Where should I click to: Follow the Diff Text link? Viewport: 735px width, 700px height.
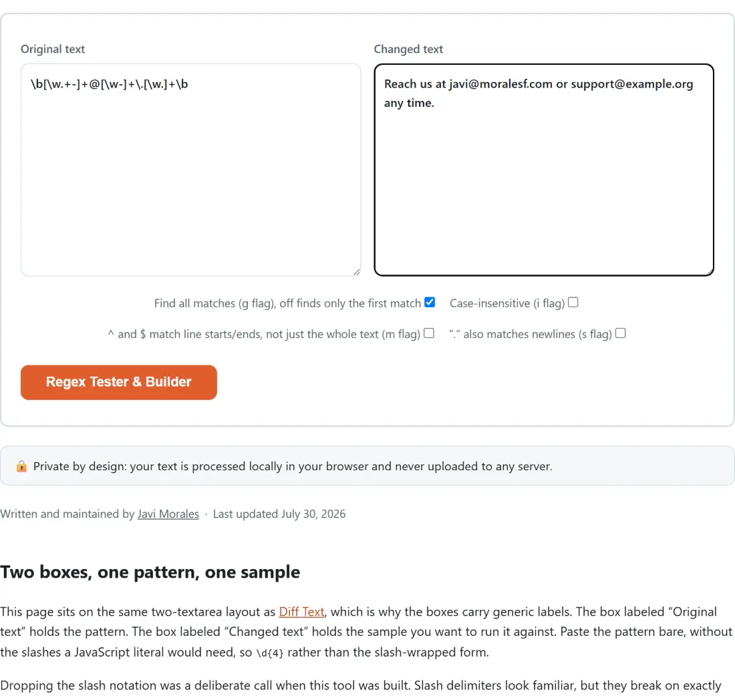[301, 612]
